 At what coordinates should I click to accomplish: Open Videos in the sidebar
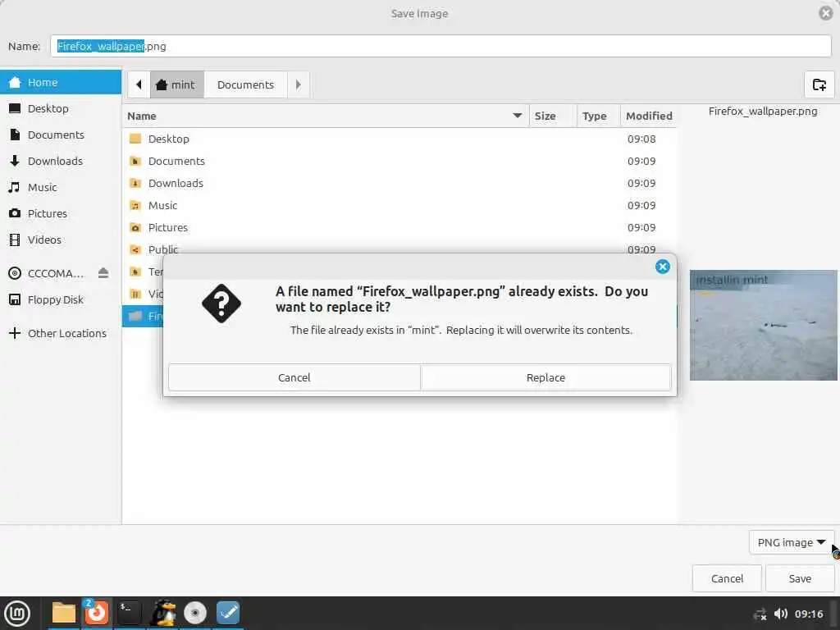point(61,240)
